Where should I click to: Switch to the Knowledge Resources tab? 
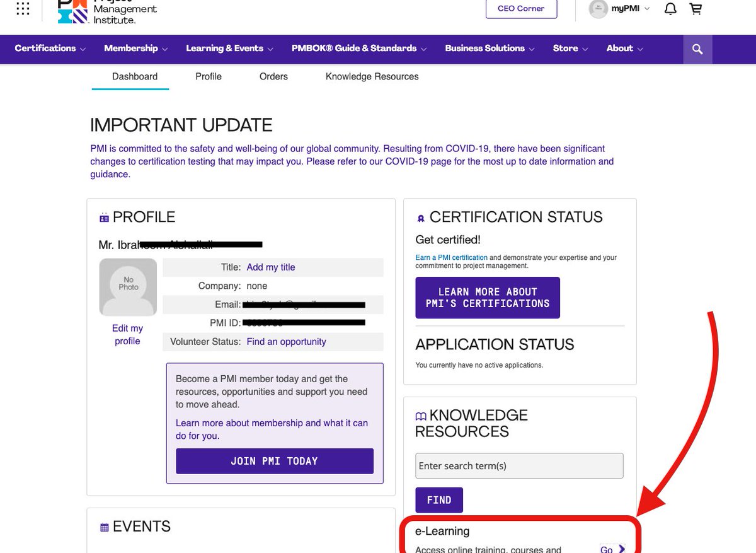tap(372, 76)
